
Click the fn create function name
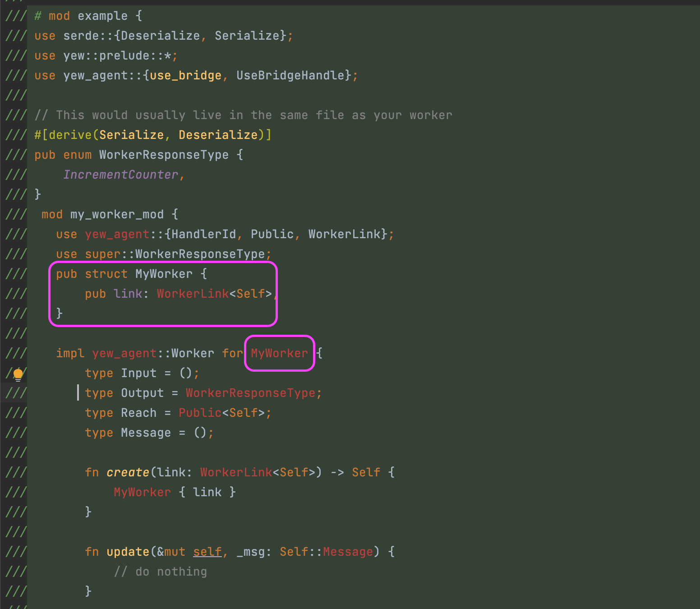click(x=128, y=472)
